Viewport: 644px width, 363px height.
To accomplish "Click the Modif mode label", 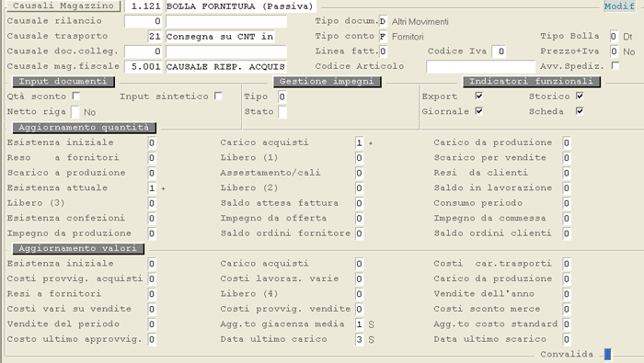I will point(619,6).
